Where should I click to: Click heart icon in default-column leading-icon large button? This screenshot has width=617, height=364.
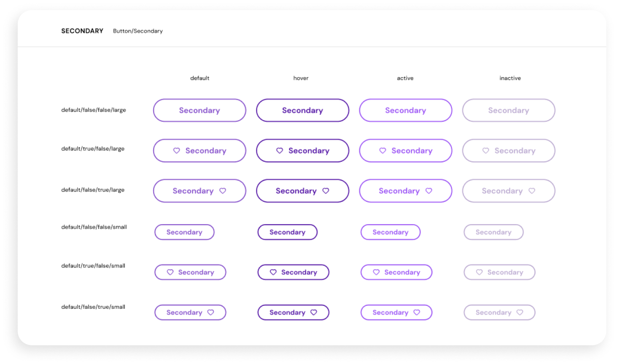click(x=177, y=151)
